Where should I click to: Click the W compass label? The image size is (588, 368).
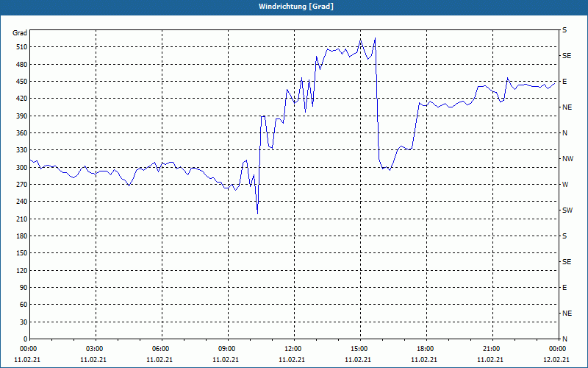click(565, 185)
